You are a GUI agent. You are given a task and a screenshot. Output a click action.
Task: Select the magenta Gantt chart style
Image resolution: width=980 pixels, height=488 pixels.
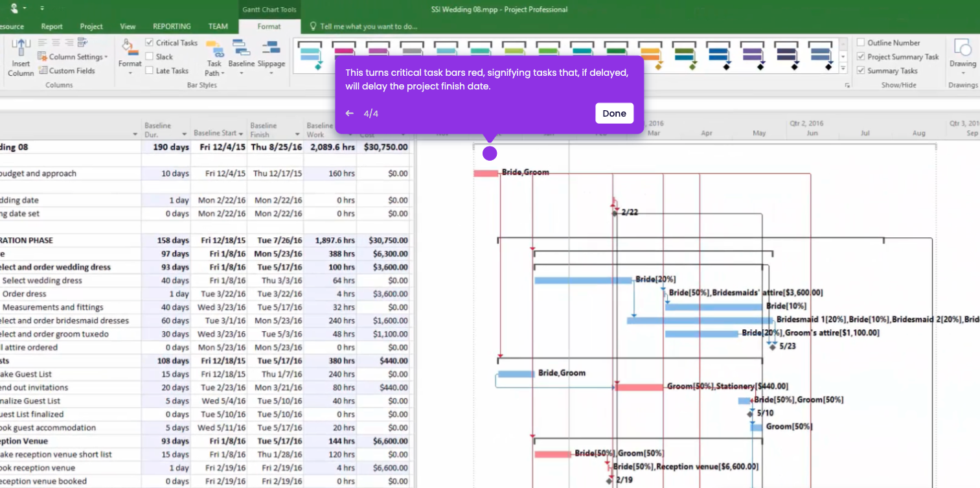[x=344, y=49]
